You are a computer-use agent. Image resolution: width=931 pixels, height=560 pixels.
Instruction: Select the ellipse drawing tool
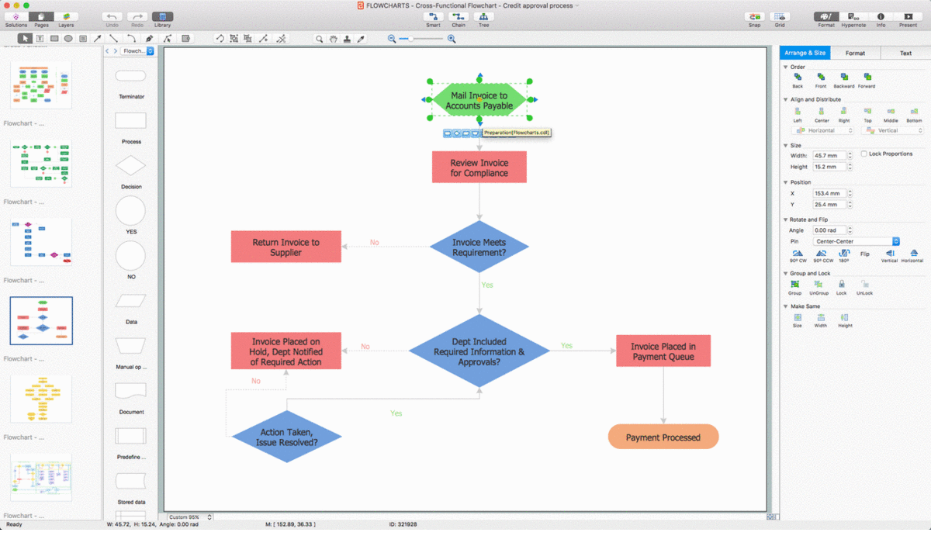click(x=68, y=38)
